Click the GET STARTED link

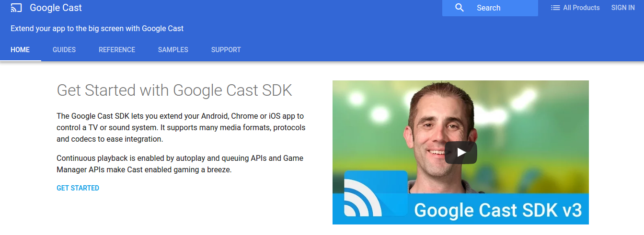coord(78,188)
